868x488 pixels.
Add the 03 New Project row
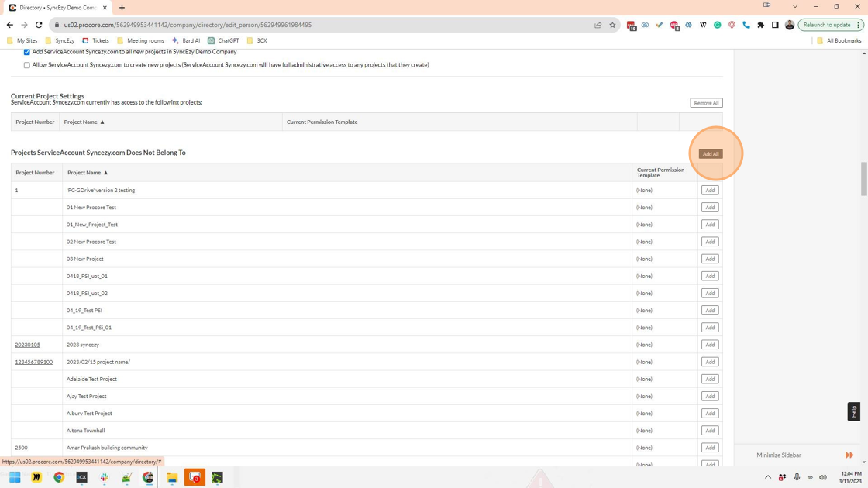[710, 259]
